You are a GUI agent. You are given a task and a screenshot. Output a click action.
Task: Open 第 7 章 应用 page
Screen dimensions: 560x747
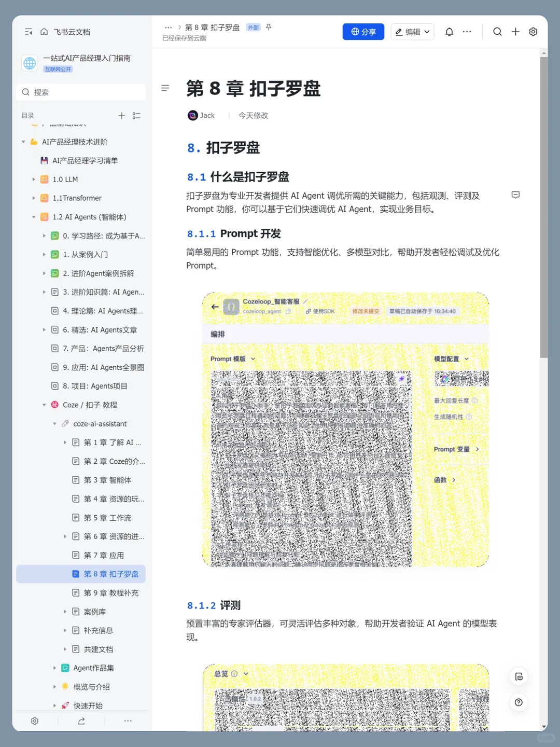81,556
